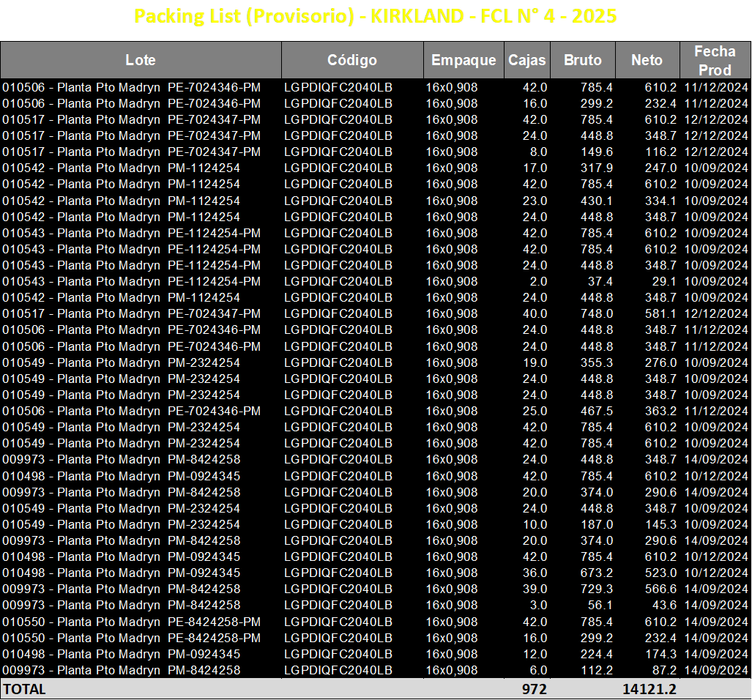Select the Bruto cell showing 467.5
Screen dimensions: 752x700
[597, 411]
